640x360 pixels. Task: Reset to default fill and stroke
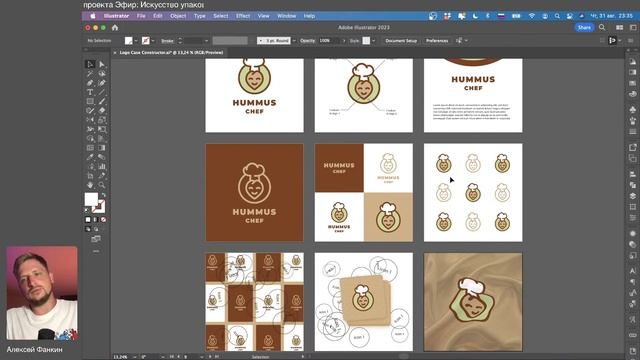click(87, 210)
